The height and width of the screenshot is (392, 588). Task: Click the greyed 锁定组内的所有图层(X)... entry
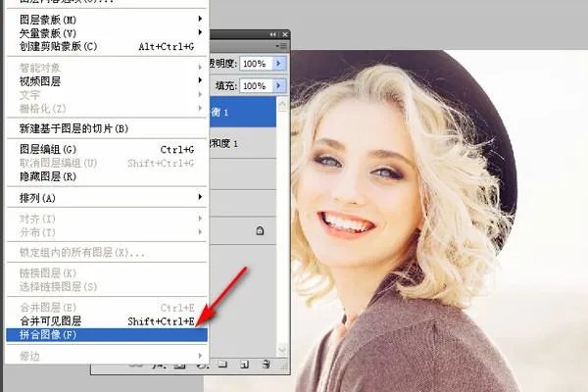pyautogui.click(x=107, y=253)
